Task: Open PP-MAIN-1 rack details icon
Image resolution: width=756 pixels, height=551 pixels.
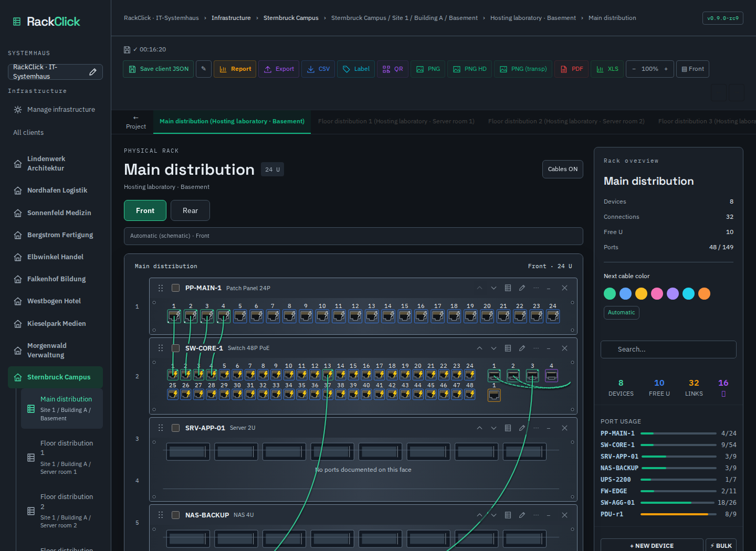Action: [508, 288]
